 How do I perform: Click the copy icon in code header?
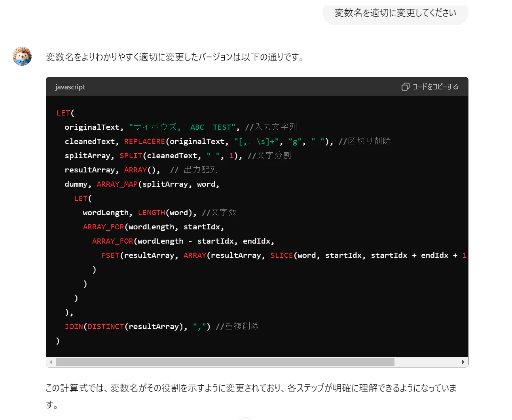pyautogui.click(x=405, y=87)
